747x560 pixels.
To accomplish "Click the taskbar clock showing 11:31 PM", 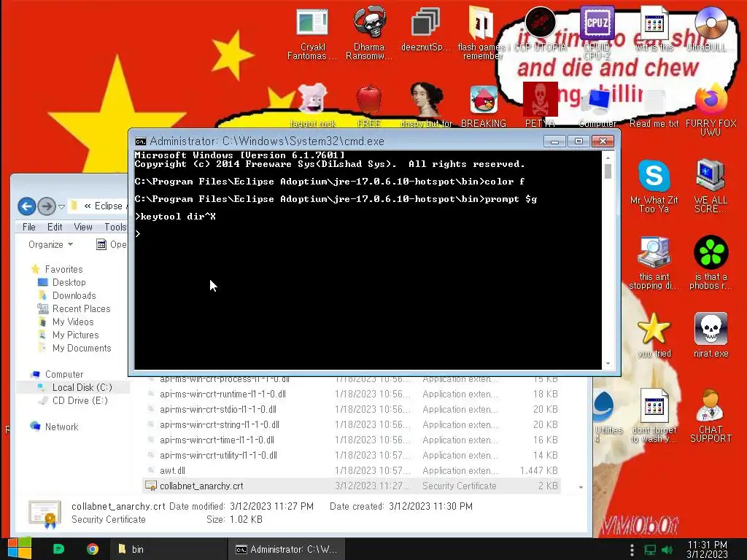I will click(708, 549).
